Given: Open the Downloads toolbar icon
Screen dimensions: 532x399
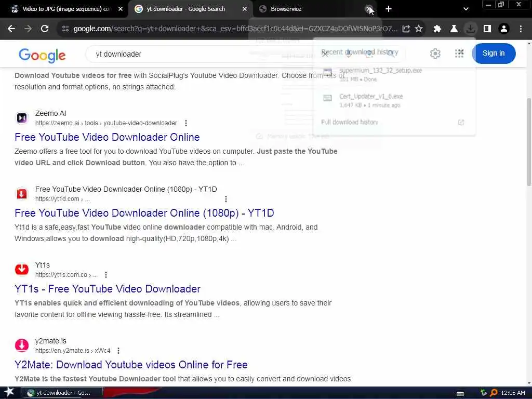Looking at the screenshot, I should point(471,29).
